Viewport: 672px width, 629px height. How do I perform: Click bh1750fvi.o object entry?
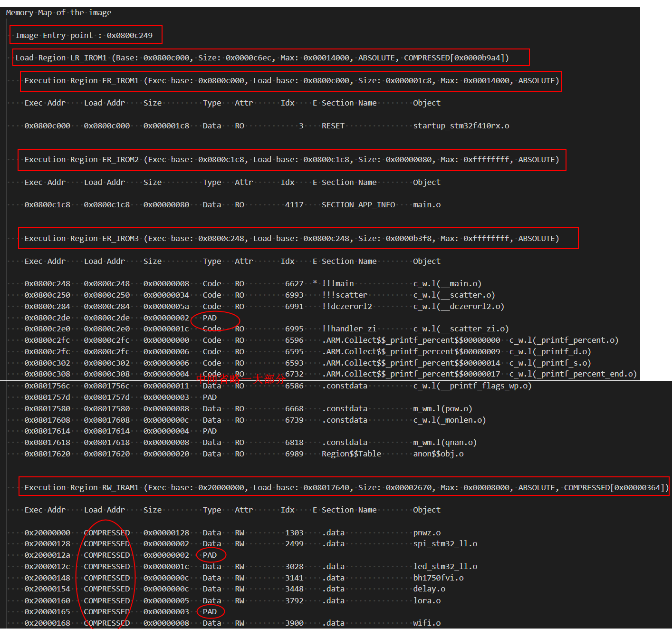tap(438, 578)
